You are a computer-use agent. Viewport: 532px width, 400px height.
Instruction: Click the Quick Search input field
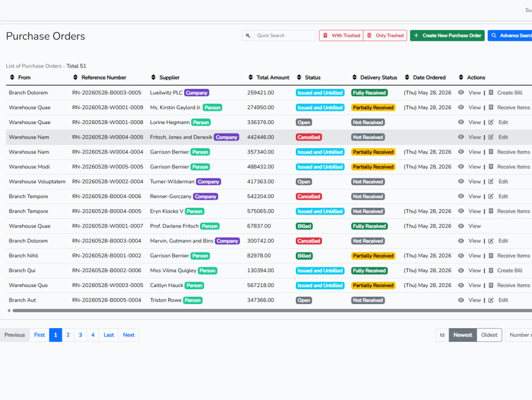285,36
